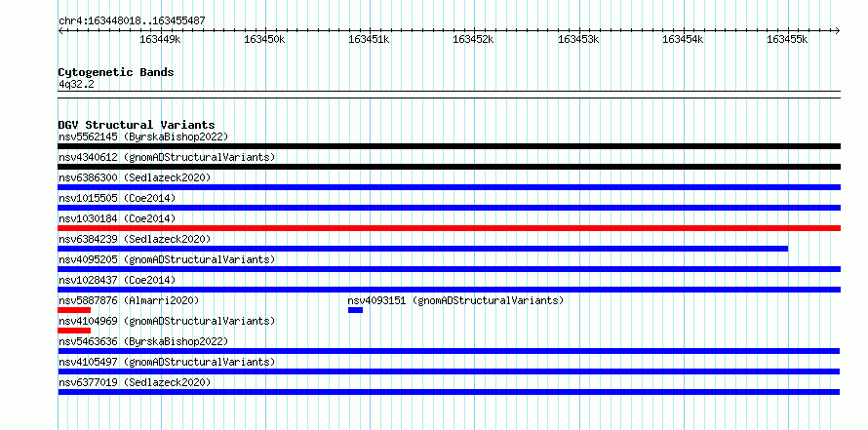Click the blue bar of nsv6377019
The width and height of the screenshot is (868, 430).
pyautogui.click(x=449, y=392)
